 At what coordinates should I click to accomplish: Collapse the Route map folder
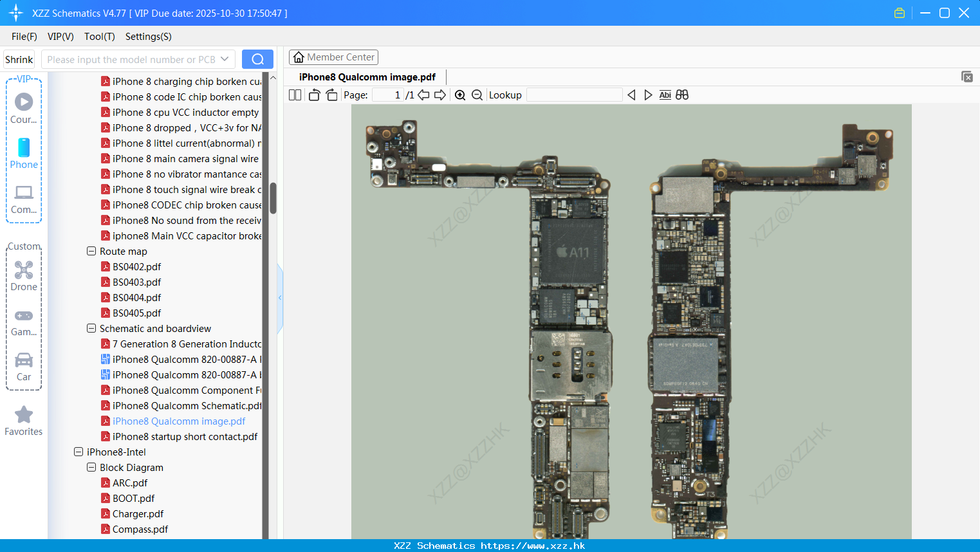tap(91, 251)
